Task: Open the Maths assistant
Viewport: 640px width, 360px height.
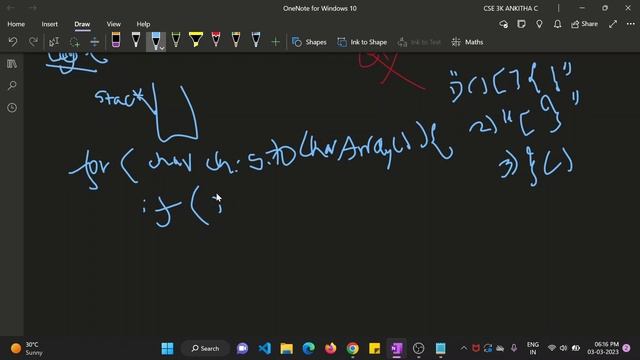Action: coord(468,42)
